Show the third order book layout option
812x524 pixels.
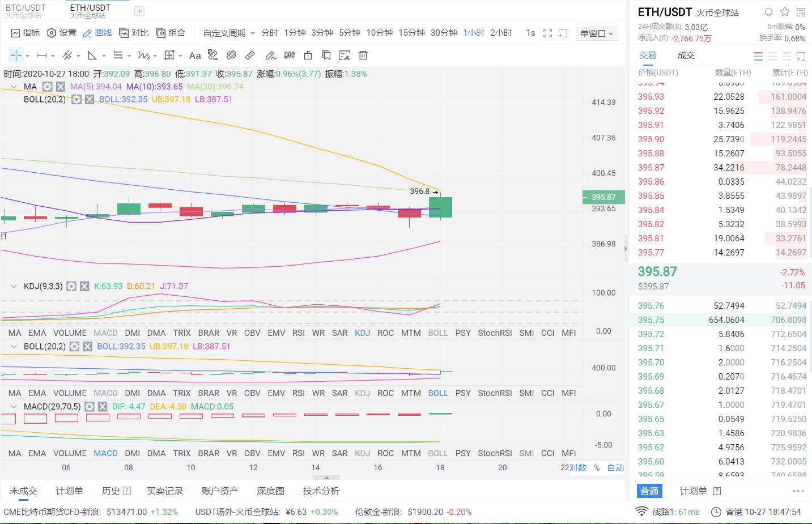pyautogui.click(x=787, y=56)
